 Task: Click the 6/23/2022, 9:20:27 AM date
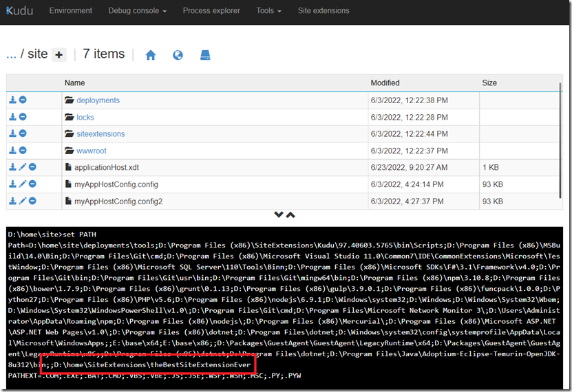coord(409,168)
